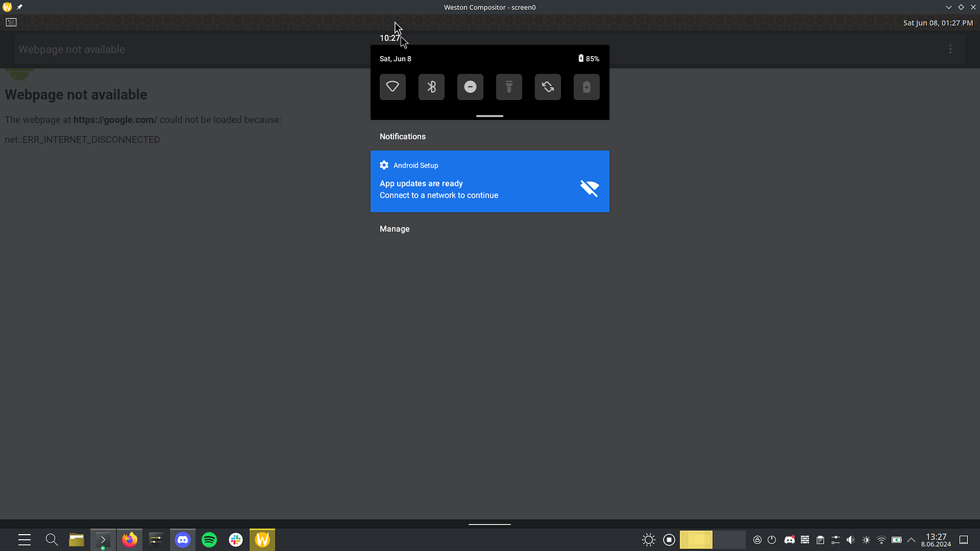Viewport: 980px width, 551px height.
Task: Toggle the Wi-Fi quick settings tile
Action: [x=392, y=87]
